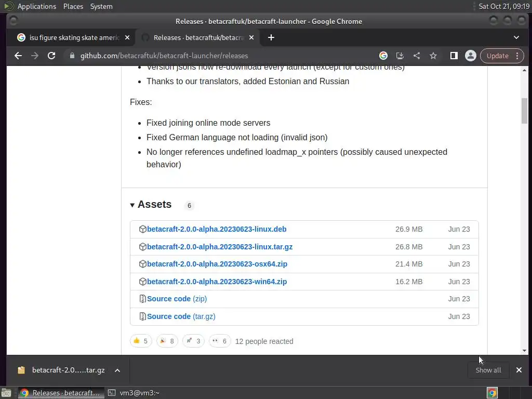Click the Assets count badge 6
Viewport: 532px width, 399px height.
[x=189, y=205]
